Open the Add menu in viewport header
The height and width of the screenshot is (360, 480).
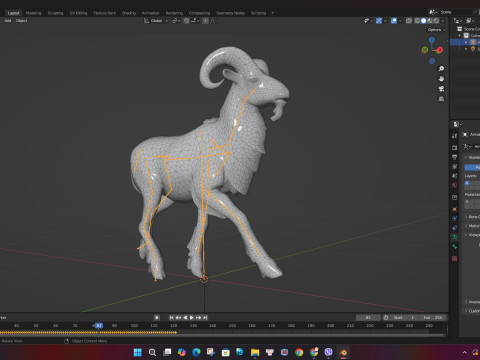click(8, 21)
